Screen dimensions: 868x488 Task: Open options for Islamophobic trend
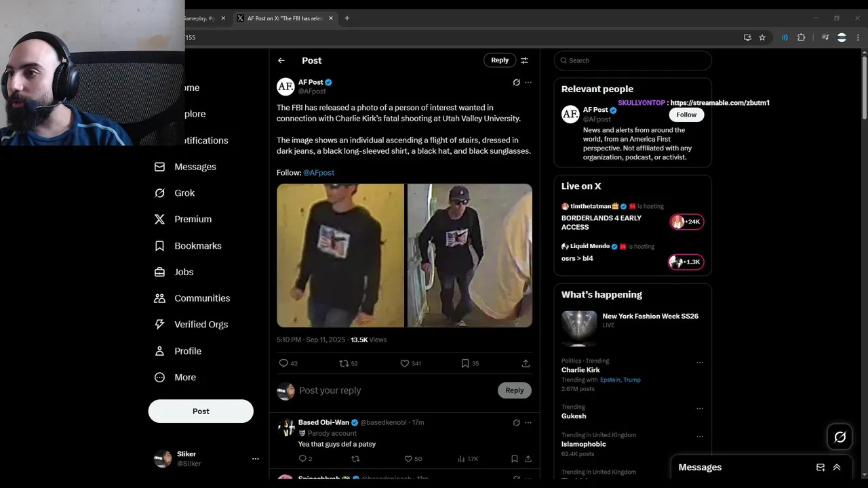700,436
